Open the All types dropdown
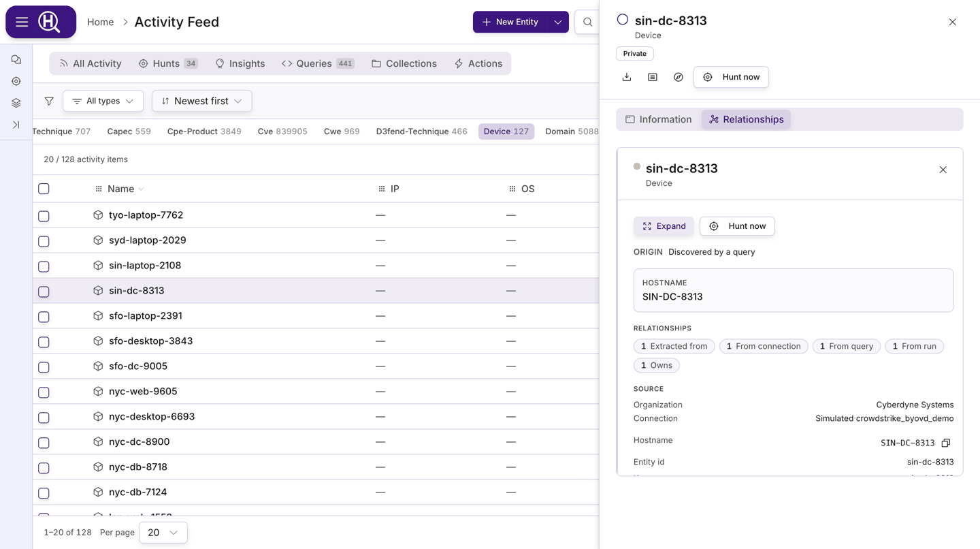 click(x=103, y=101)
